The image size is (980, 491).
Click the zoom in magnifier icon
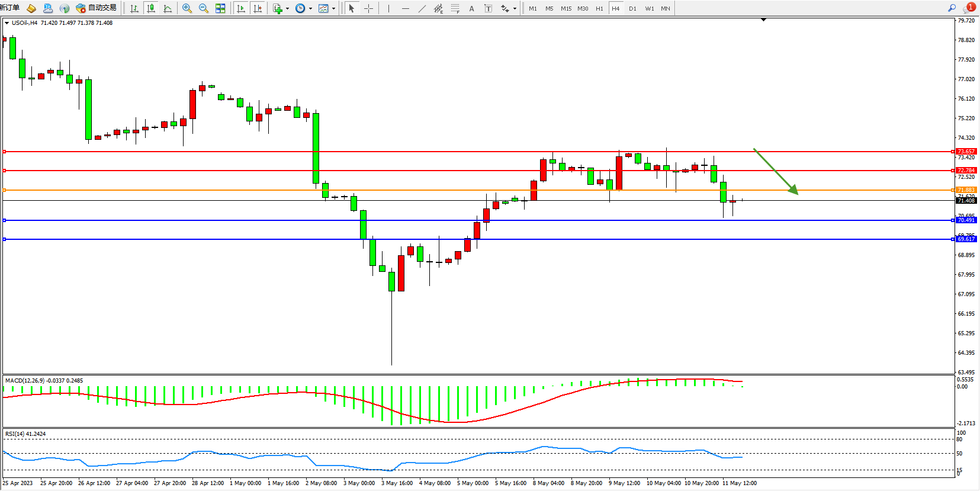pos(187,8)
